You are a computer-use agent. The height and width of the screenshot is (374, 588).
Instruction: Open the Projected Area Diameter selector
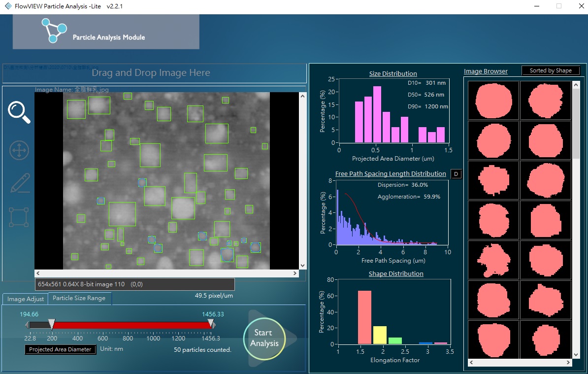point(60,349)
